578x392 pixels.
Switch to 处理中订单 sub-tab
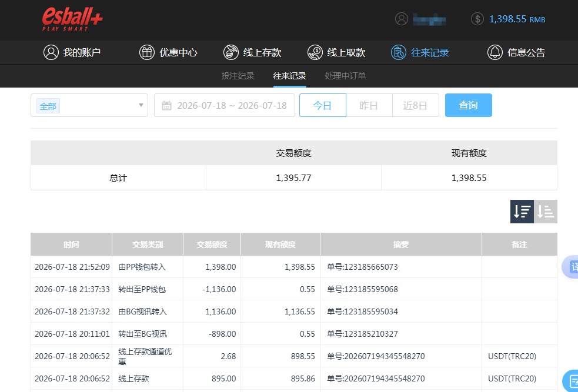pos(345,76)
